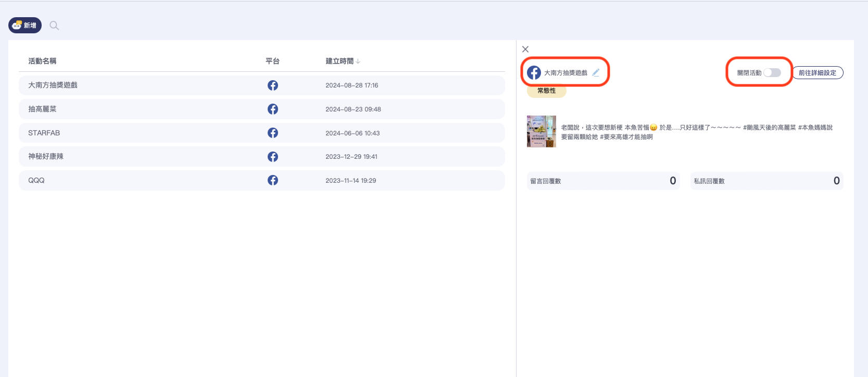This screenshot has height=377, width=868.
Task: Click Facebook icon in QQQ row
Action: click(x=273, y=180)
